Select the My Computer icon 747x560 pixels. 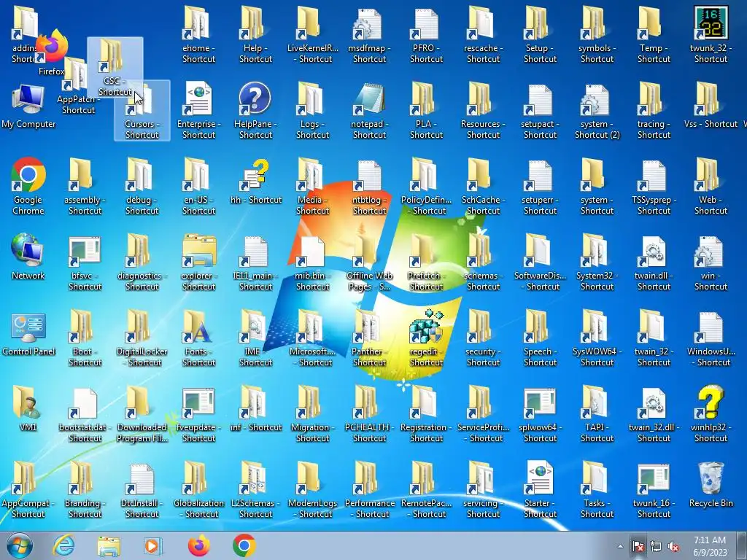tap(28, 106)
